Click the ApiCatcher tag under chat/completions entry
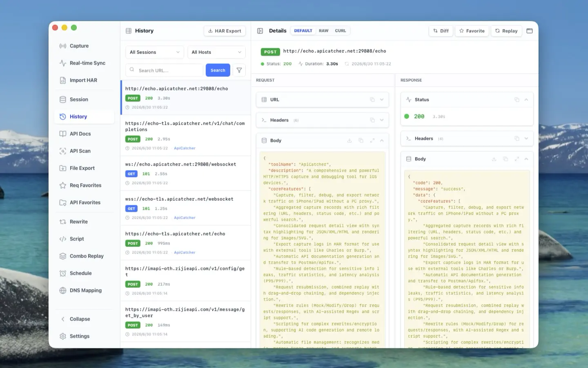The height and width of the screenshot is (368, 588). click(185, 148)
